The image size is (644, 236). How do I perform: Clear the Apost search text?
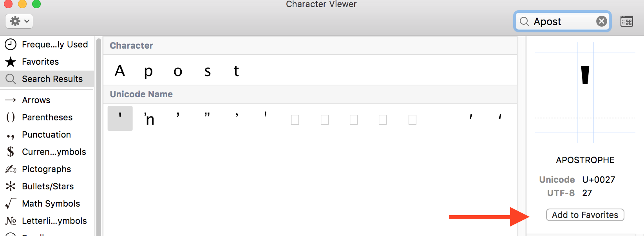pyautogui.click(x=601, y=21)
